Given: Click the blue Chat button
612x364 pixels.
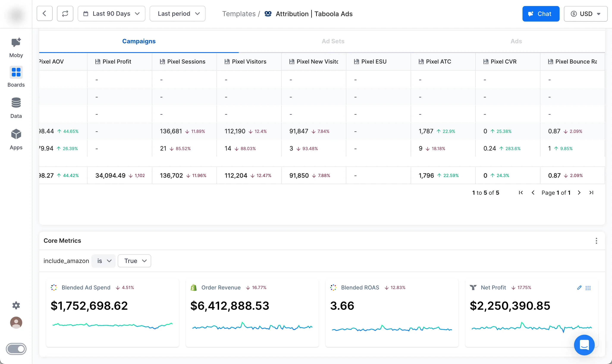Looking at the screenshot, I should 541,14.
